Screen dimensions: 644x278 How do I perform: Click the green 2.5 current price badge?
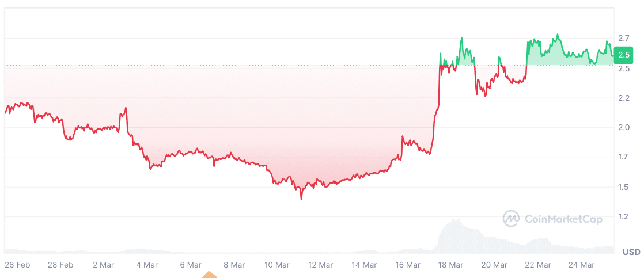pos(623,55)
